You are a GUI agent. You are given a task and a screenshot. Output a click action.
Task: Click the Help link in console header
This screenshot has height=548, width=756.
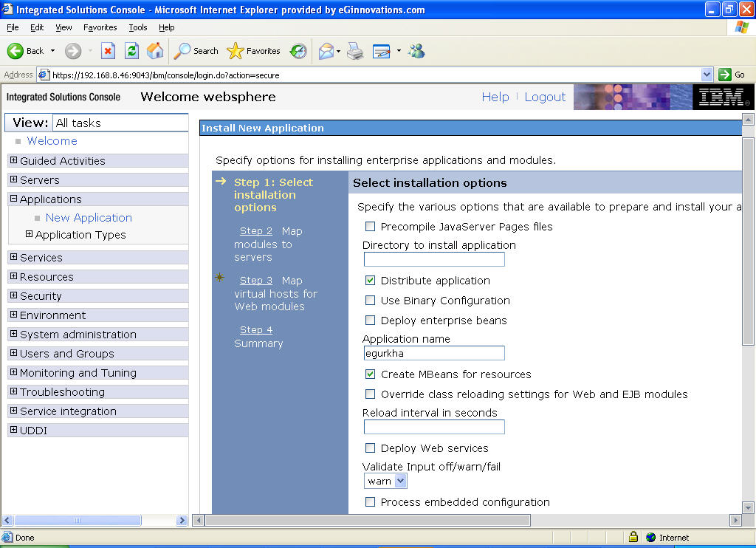(x=495, y=97)
